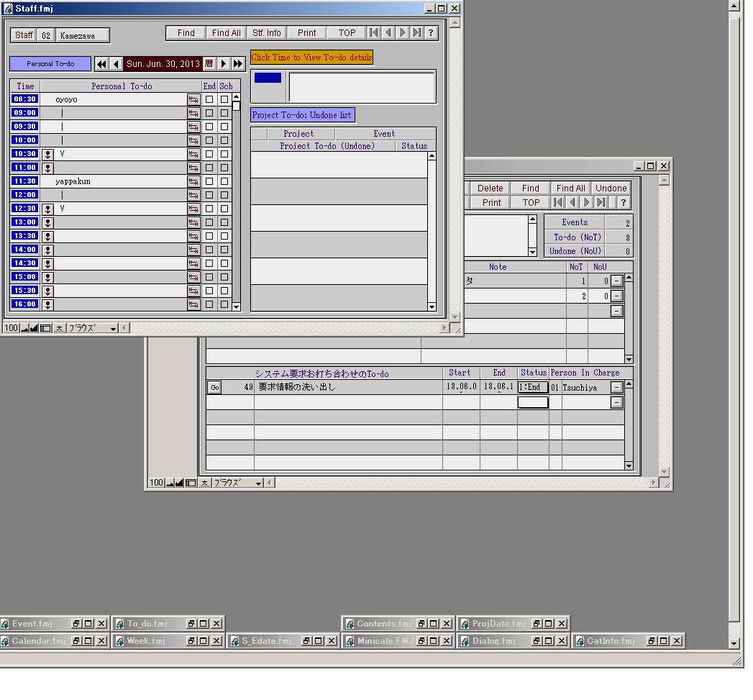Viewport: 753px width, 700px height.
Task: Click the blue color swatch box
Action: [268, 78]
